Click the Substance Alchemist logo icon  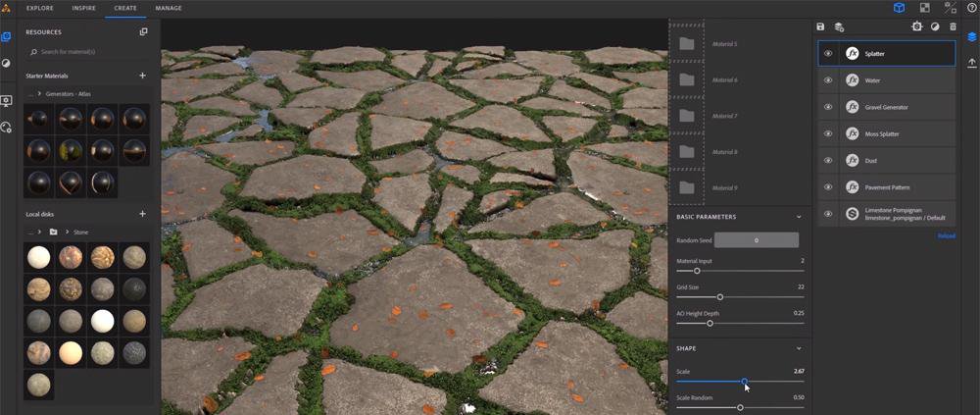tap(6, 8)
